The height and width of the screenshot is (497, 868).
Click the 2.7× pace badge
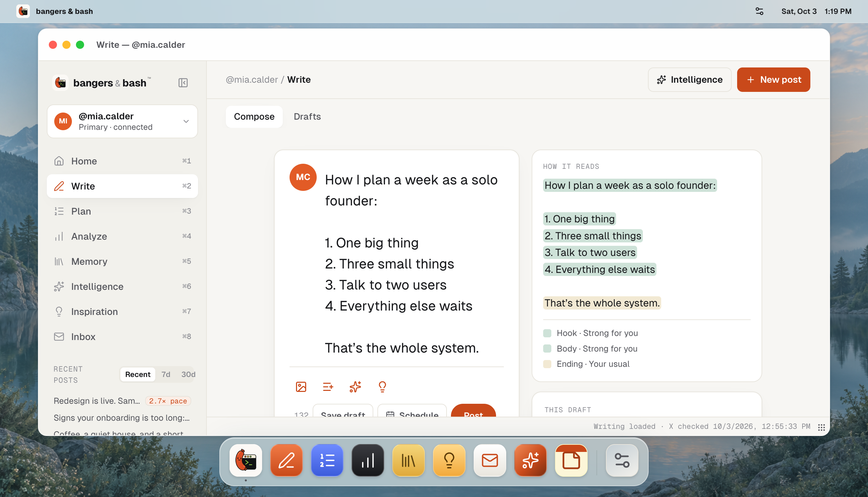click(x=167, y=401)
